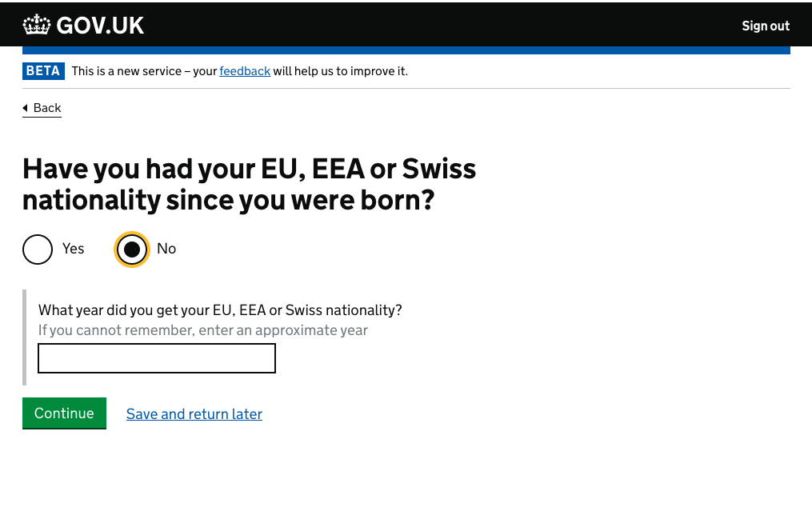This screenshot has height=515, width=812.
Task: Click the 'If you cannot remember' hint text
Action: click(x=203, y=330)
